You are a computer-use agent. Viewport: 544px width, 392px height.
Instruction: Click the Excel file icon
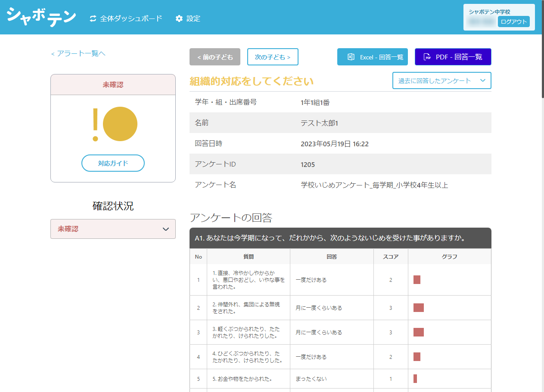click(351, 57)
